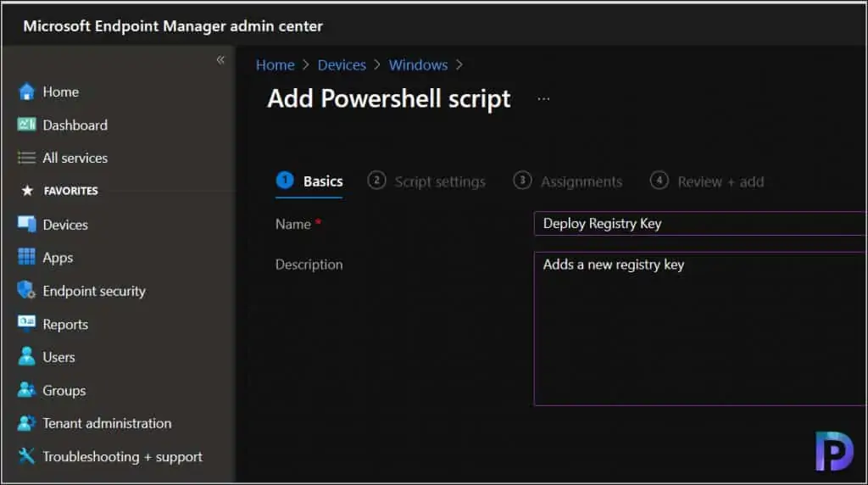868x485 pixels.
Task: Open Dashboard in the left navigation
Action: [75, 125]
